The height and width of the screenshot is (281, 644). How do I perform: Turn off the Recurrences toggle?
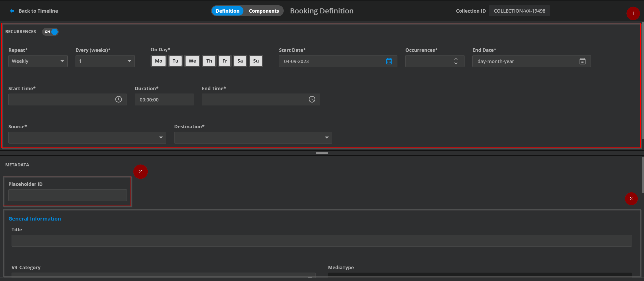tap(51, 32)
